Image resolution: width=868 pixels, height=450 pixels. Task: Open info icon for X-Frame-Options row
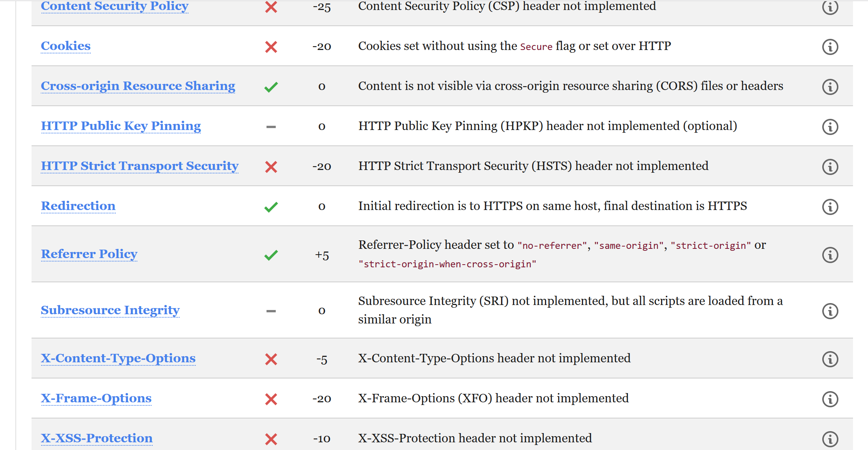pyautogui.click(x=830, y=399)
